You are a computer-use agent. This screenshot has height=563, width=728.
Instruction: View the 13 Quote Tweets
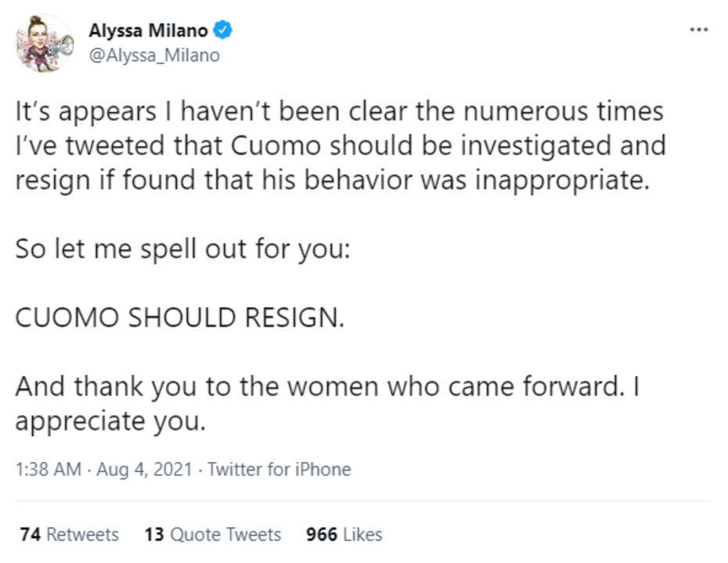click(213, 535)
